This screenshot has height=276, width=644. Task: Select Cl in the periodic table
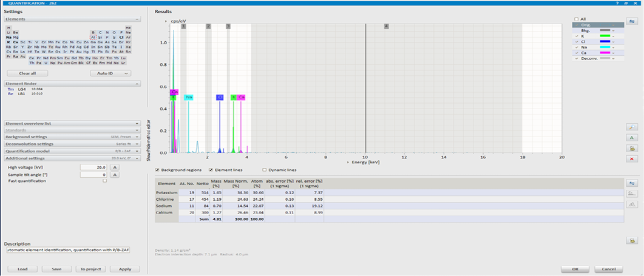pos(121,38)
